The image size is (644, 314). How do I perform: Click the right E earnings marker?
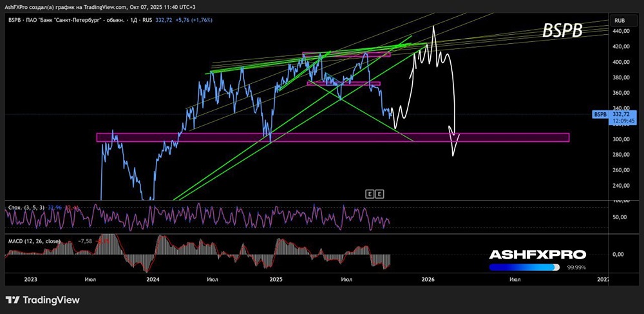pos(380,194)
